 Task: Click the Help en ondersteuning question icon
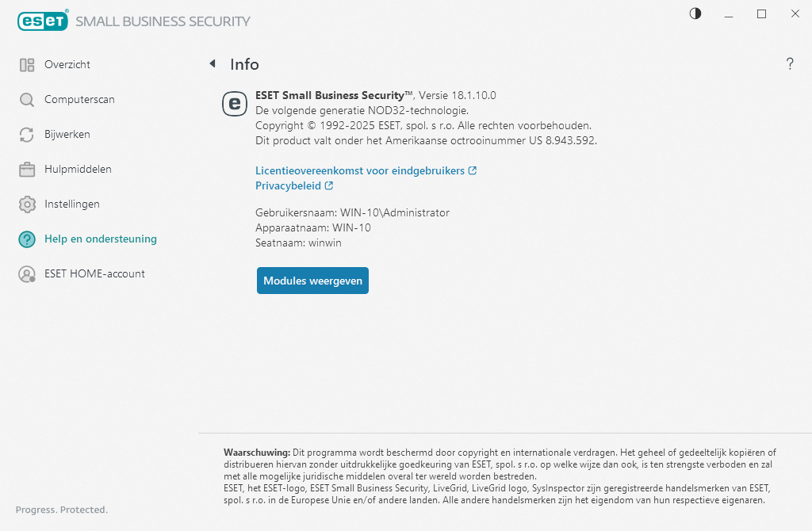(x=27, y=239)
